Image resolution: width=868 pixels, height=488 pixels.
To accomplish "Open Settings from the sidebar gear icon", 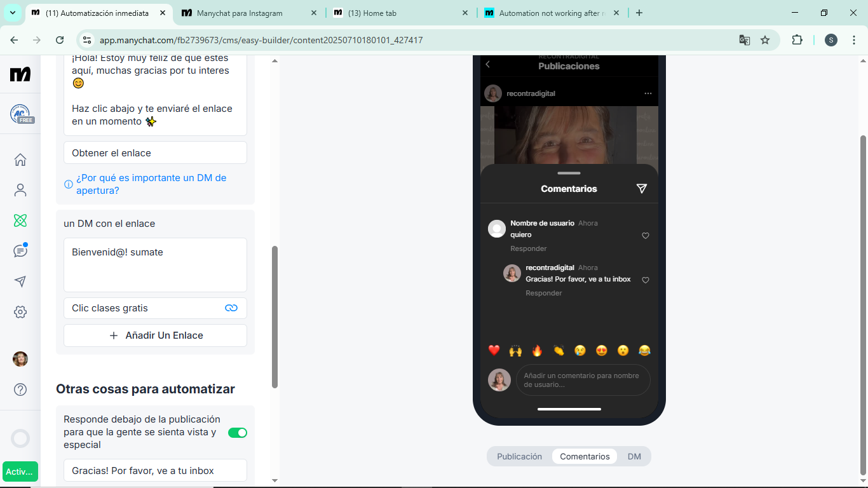I will coord(20,312).
